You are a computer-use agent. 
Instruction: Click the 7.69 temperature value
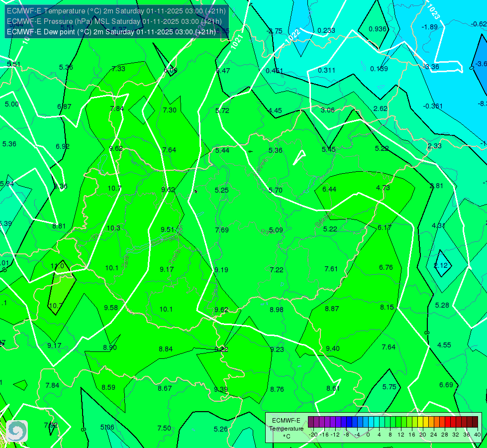(222, 230)
